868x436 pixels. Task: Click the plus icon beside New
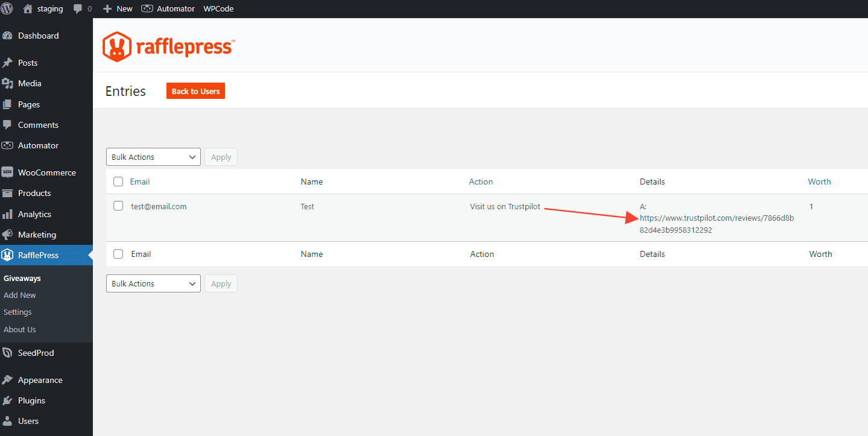coord(108,9)
